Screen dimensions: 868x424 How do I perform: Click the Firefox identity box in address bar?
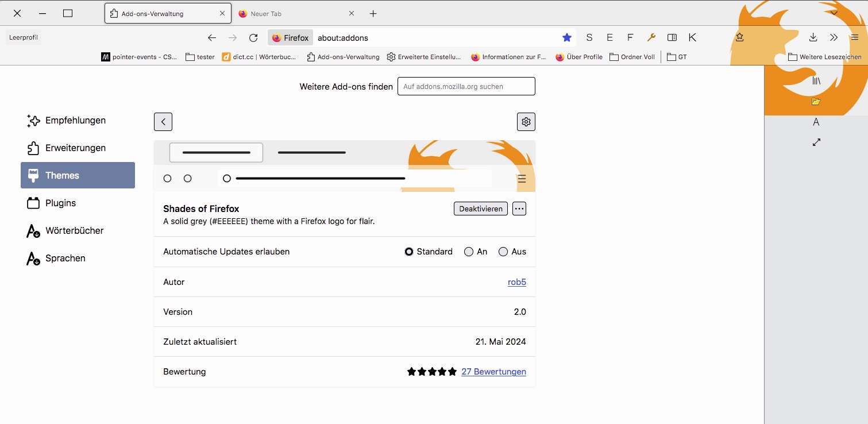[291, 38]
